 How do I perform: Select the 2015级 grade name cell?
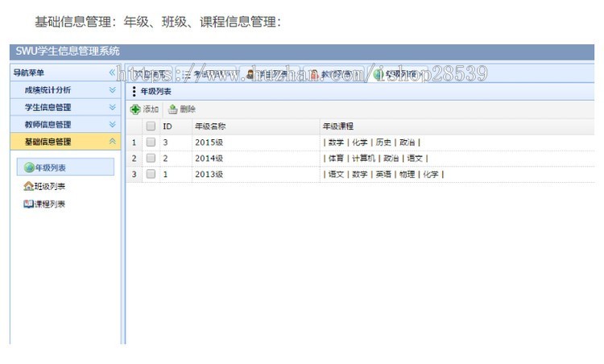tap(256, 143)
